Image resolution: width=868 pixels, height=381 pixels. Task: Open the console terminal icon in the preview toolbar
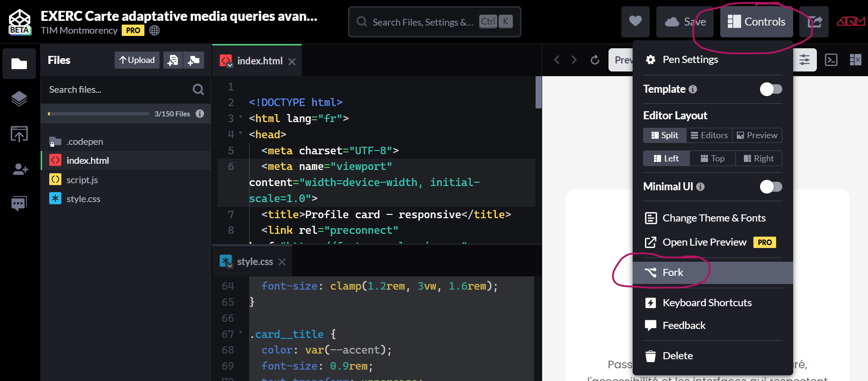[x=831, y=60]
